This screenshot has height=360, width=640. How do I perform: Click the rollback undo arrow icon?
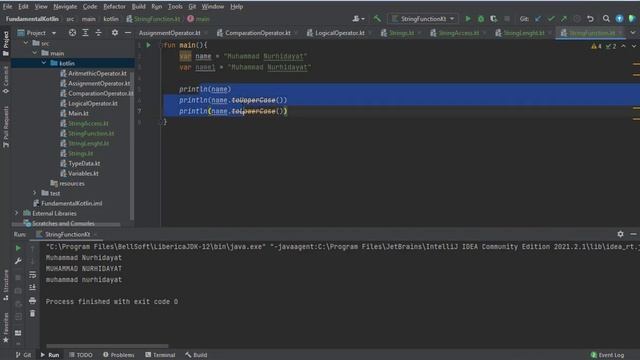pos(590,19)
